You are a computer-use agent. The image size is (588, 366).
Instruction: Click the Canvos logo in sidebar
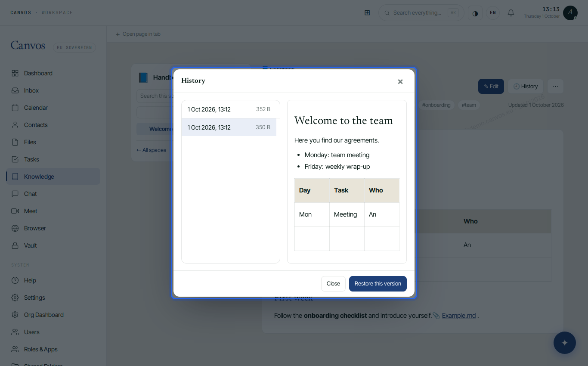tap(28, 46)
